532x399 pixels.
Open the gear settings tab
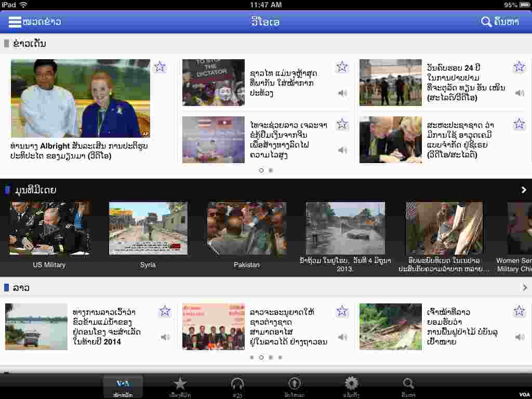[351, 387]
